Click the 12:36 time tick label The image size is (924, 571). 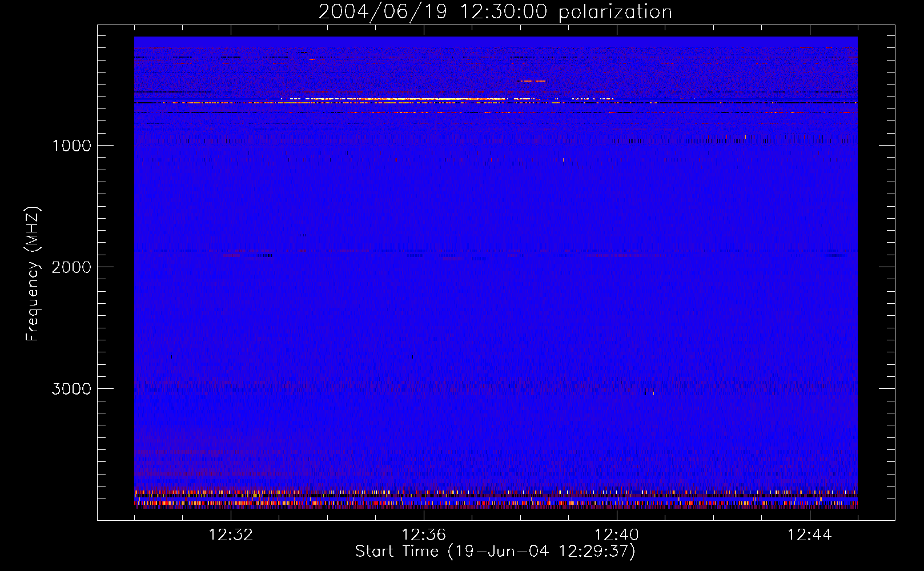pos(424,535)
